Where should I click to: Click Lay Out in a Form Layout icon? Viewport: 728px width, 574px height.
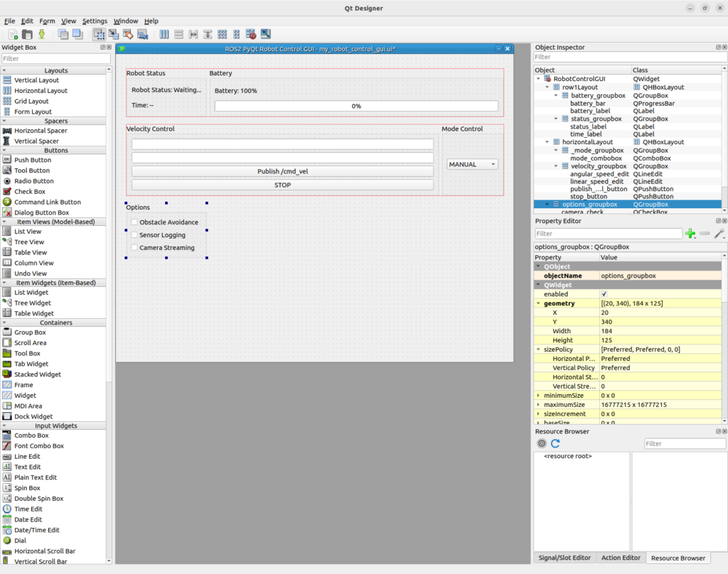(x=237, y=34)
